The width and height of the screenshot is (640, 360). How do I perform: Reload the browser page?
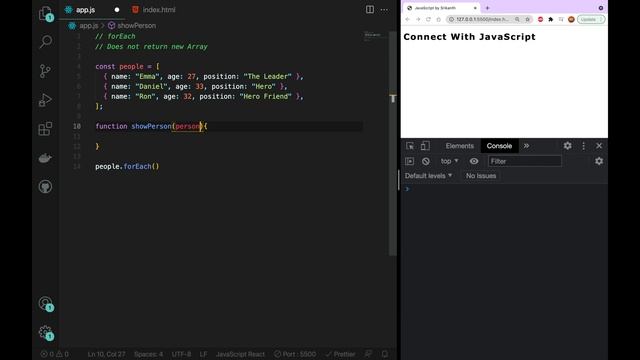(x=428, y=19)
